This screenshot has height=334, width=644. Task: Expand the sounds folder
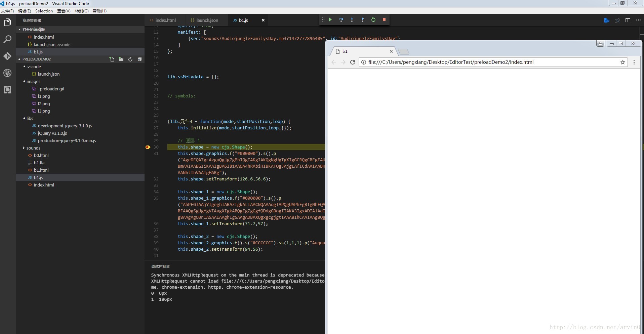point(33,148)
